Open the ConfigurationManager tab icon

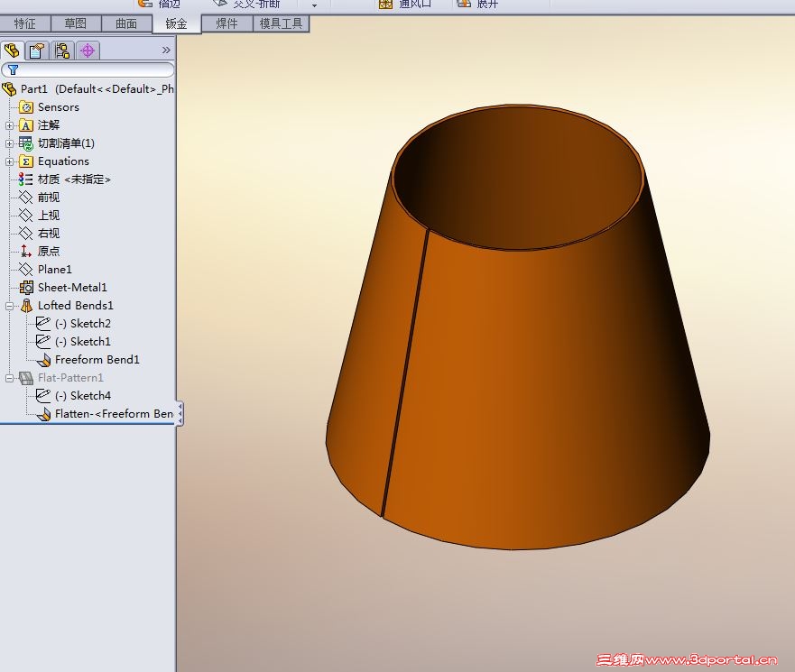(x=62, y=51)
